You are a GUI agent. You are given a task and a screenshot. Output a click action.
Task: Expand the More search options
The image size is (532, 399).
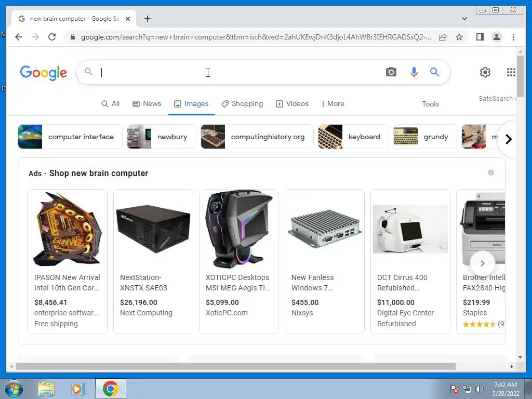pos(332,104)
